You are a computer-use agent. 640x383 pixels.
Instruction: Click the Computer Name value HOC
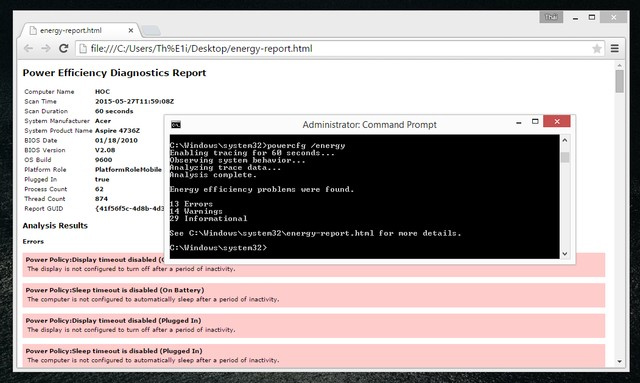[102, 91]
